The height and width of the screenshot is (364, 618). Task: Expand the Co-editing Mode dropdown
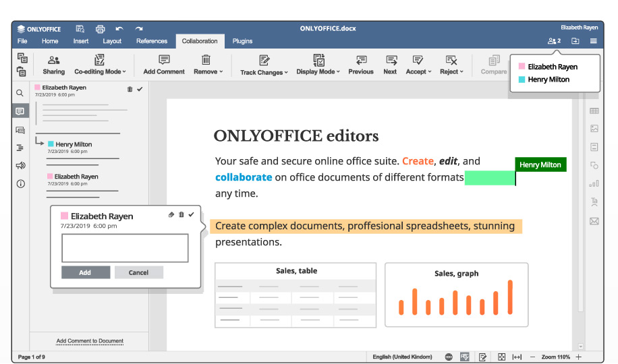coord(100,71)
